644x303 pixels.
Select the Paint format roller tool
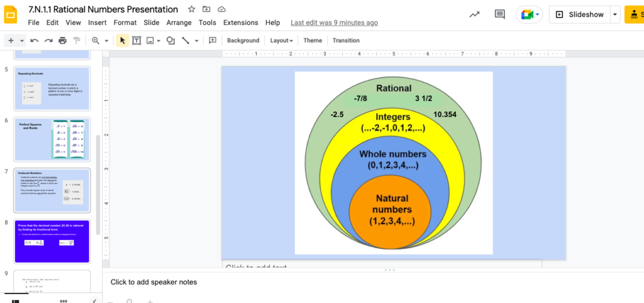tap(77, 40)
